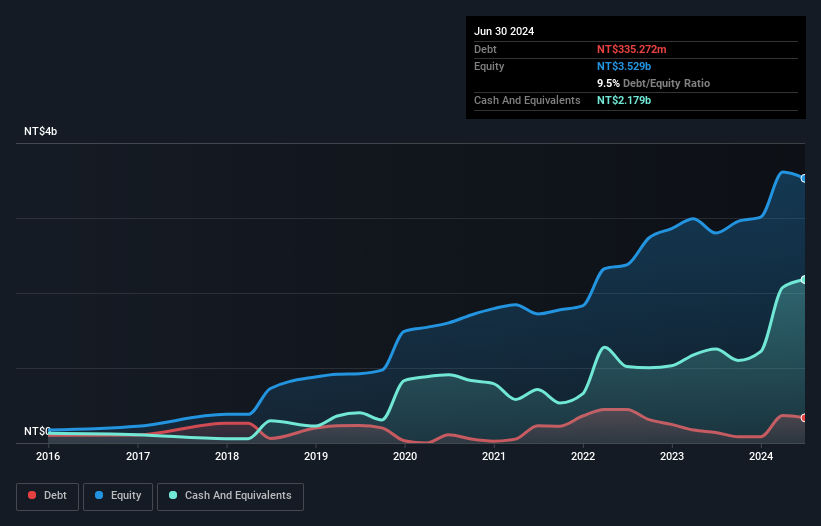Click the teal Cash endpoint marker
The height and width of the screenshot is (526, 821).
[804, 279]
